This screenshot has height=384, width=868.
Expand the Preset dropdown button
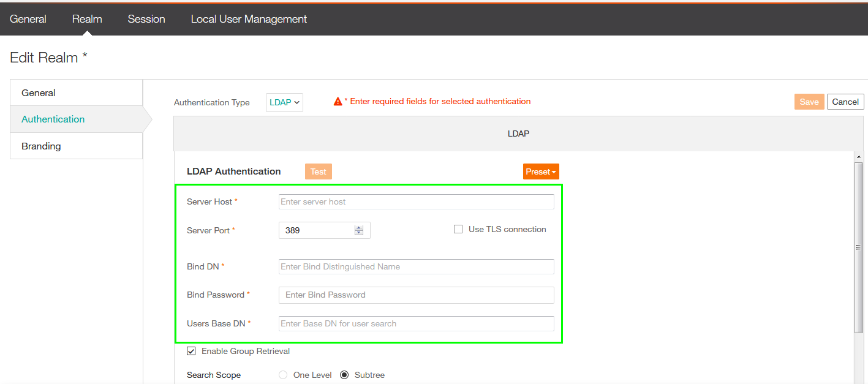tap(541, 171)
